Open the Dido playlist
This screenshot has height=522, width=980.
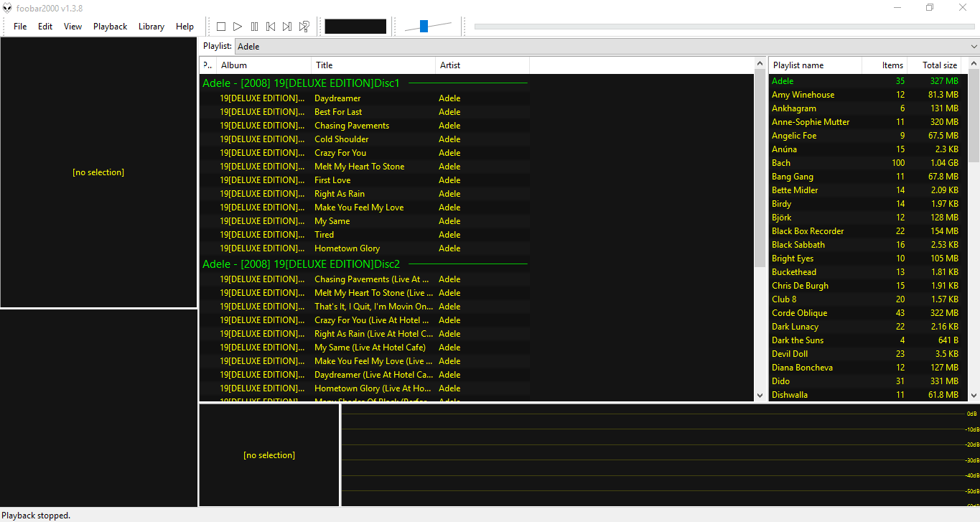(x=868, y=381)
